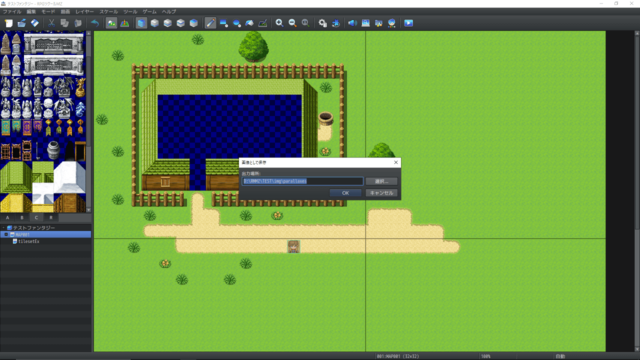Image resolution: width=640 pixels, height=360 pixels.
Task: Click the New Project toolbar icon
Action: 9,23
